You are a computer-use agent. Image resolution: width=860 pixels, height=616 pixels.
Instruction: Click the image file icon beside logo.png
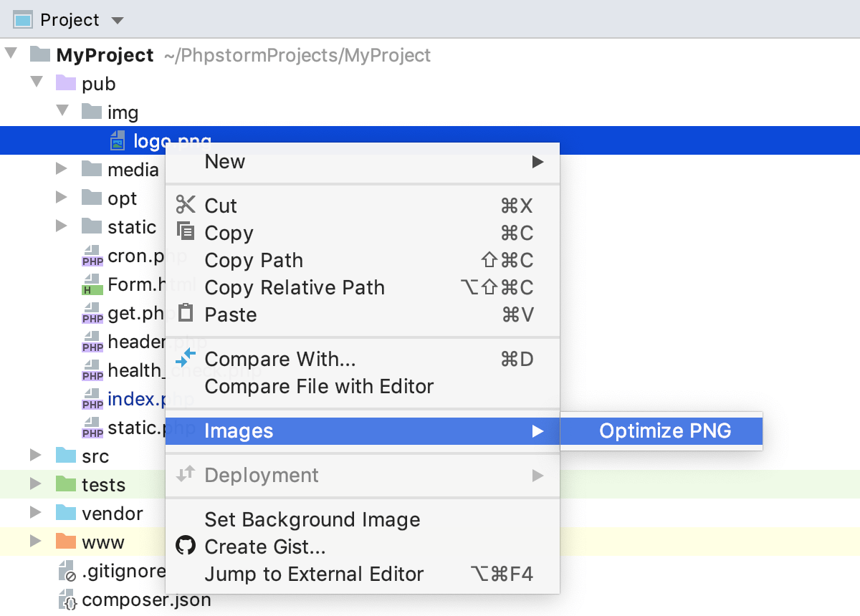[117, 140]
